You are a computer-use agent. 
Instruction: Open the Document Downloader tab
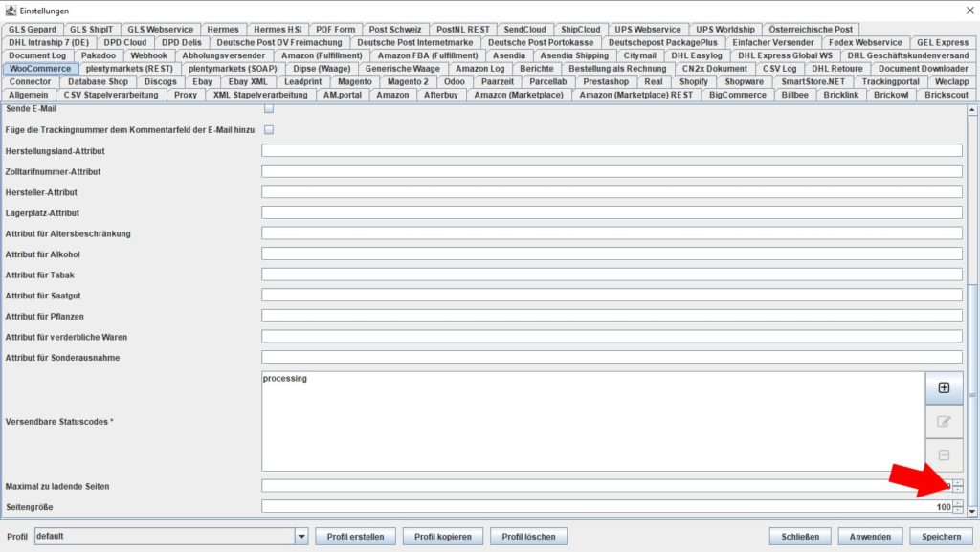click(924, 69)
